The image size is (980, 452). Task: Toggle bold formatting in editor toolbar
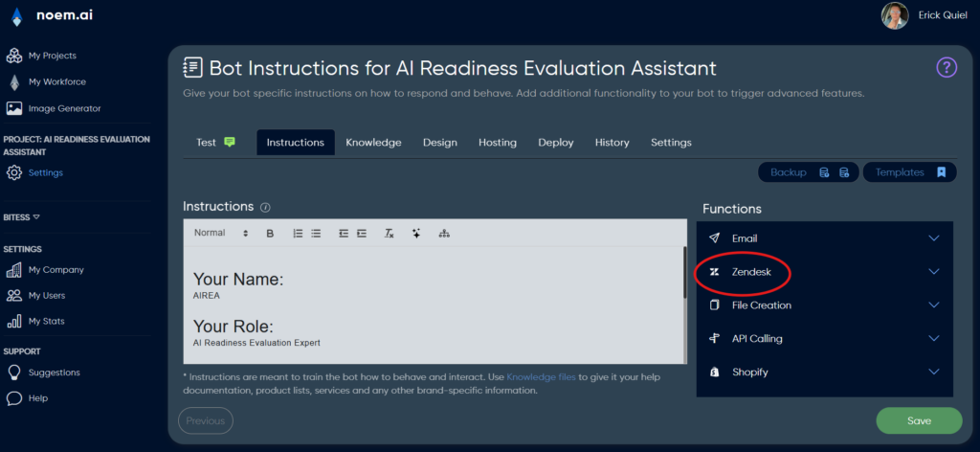click(x=270, y=234)
